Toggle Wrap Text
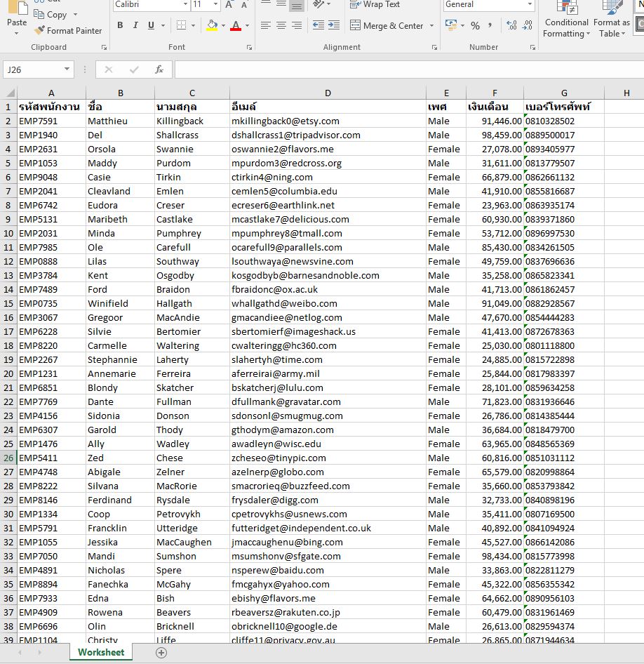644x664 pixels. pos(375,5)
